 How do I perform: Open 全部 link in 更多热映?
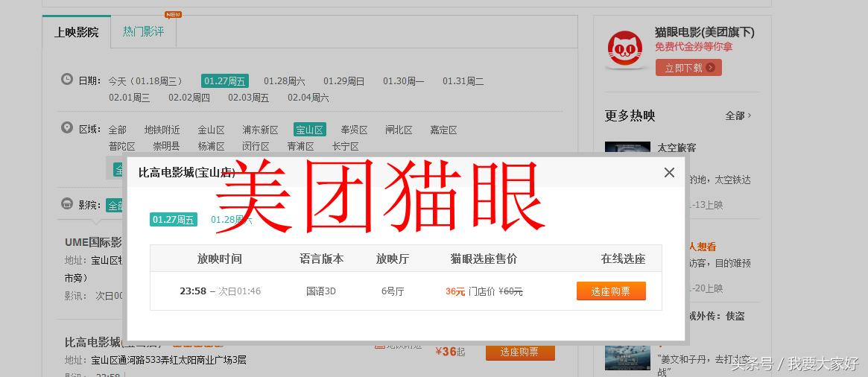point(738,115)
